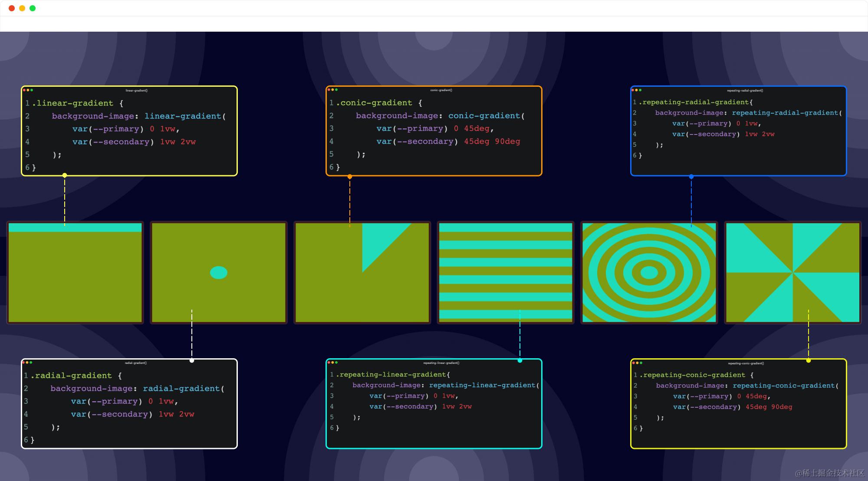This screenshot has width=868, height=481.
Task: Click the radial-gradient oval preview thumbnail
Action: click(219, 272)
